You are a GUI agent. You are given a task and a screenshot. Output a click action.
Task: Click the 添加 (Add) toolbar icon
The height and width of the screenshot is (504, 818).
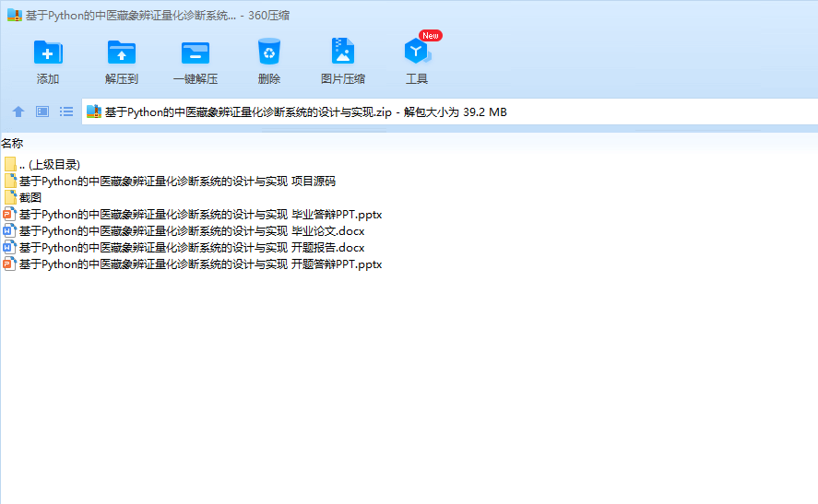48,53
